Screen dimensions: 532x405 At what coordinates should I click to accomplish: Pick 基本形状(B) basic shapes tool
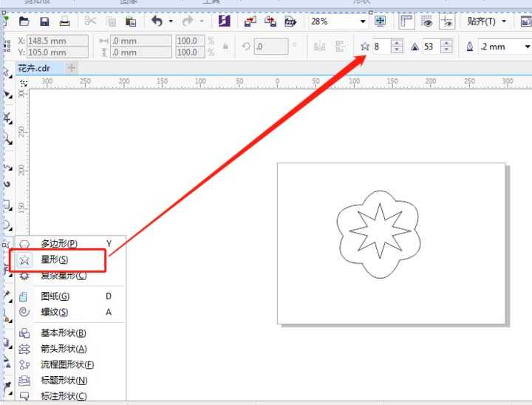[x=63, y=333]
